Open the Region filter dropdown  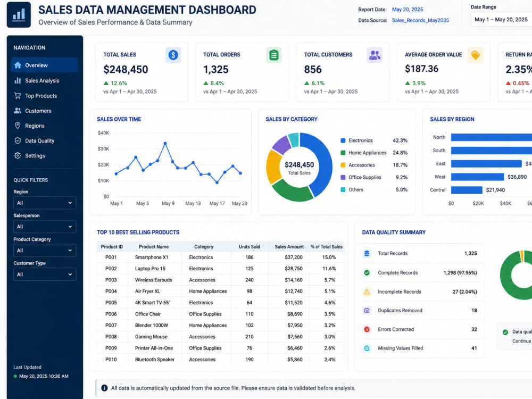click(45, 203)
